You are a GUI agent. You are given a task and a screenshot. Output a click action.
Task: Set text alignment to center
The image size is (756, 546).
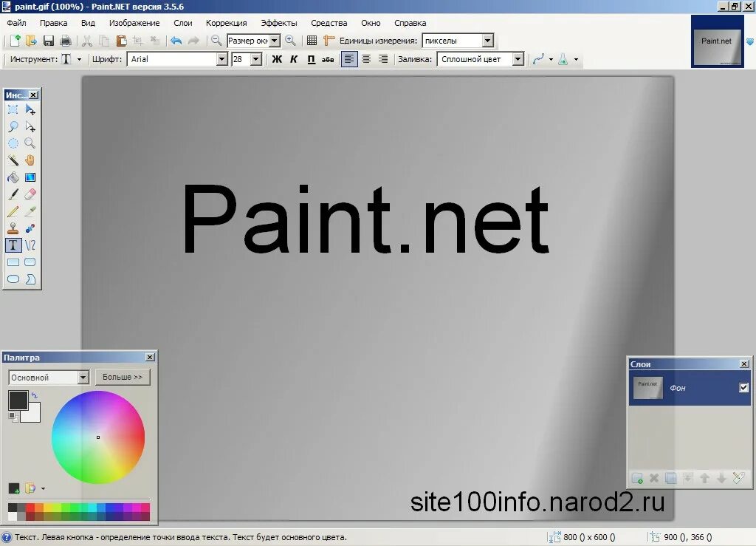366,59
